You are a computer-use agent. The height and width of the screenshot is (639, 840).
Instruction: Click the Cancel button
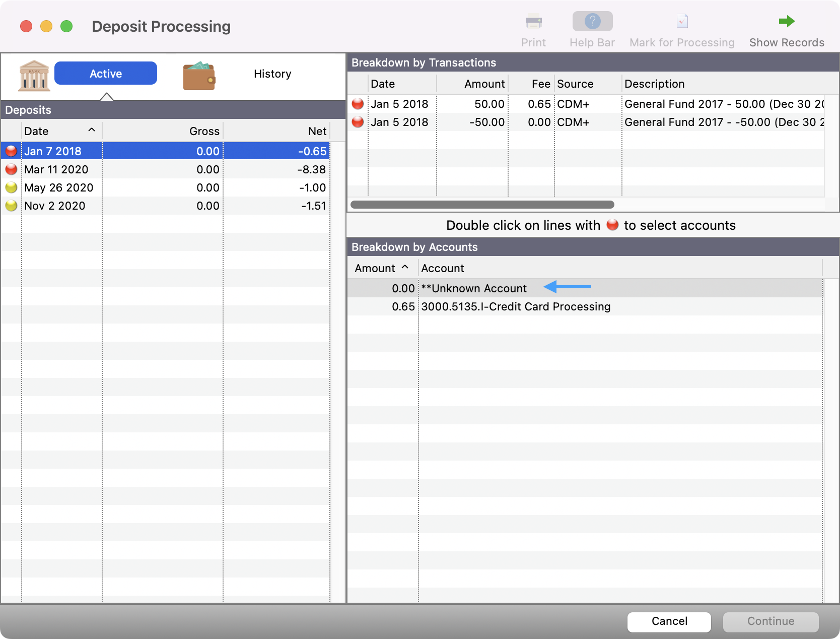(x=668, y=621)
